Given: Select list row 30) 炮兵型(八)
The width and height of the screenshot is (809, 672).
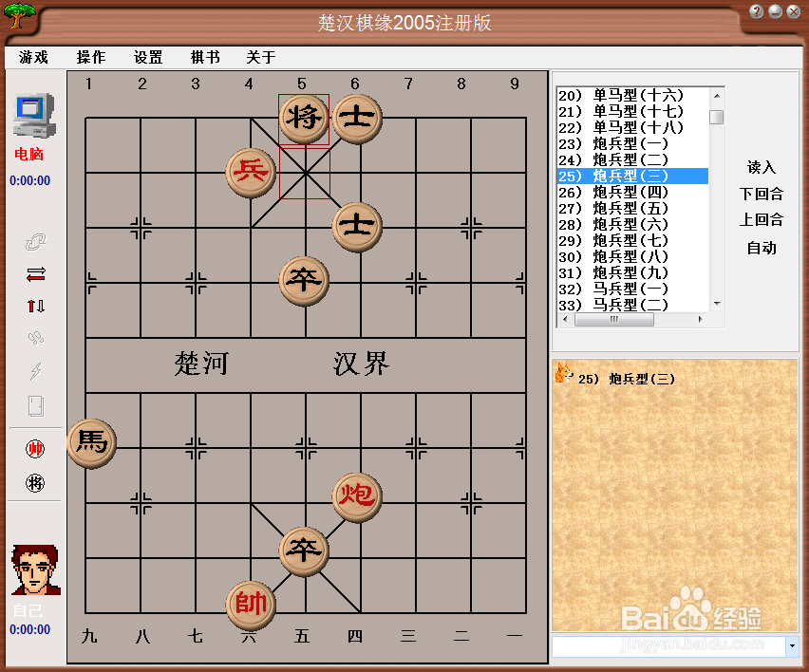Looking at the screenshot, I should click(x=633, y=257).
